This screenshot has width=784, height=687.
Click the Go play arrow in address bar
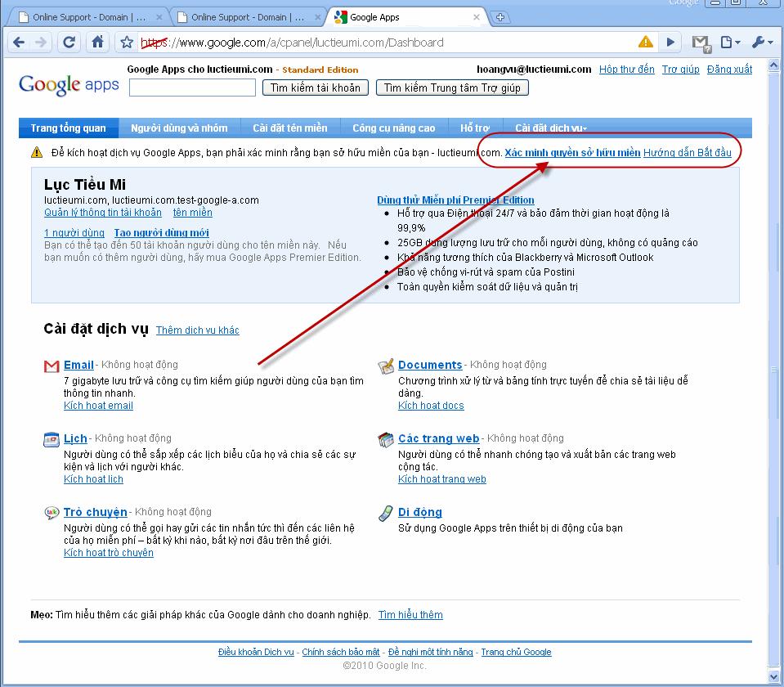point(670,43)
